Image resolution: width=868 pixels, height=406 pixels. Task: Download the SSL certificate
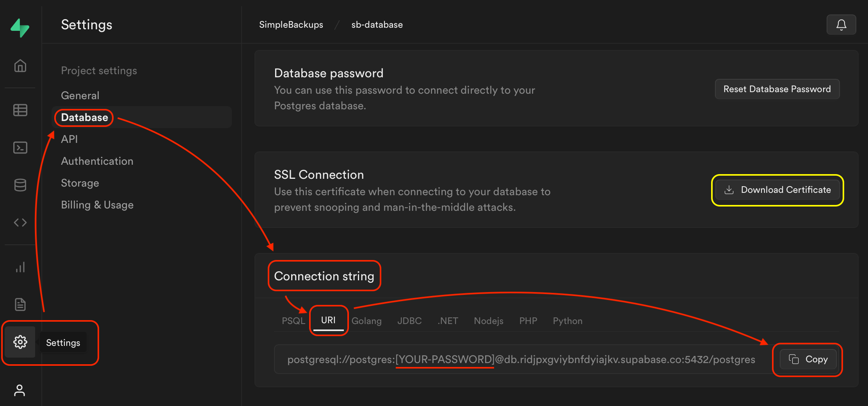tap(777, 190)
